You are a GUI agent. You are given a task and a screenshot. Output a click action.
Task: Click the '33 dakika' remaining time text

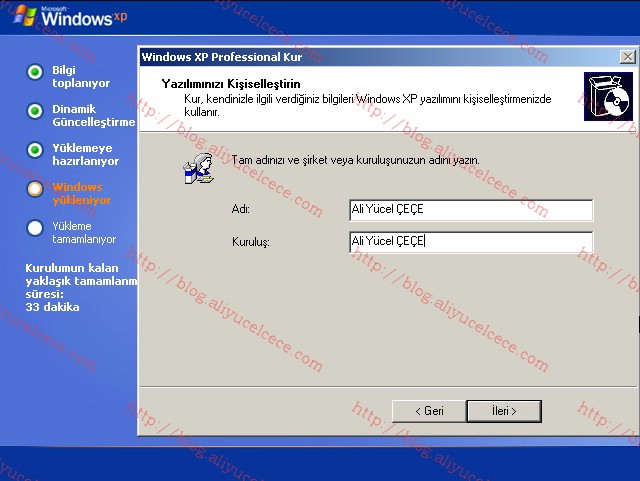coord(52,307)
